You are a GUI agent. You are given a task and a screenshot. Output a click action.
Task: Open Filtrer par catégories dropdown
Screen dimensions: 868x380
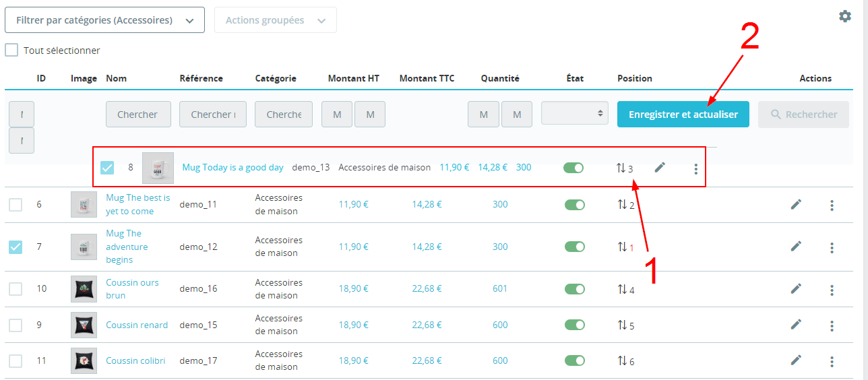pos(104,20)
